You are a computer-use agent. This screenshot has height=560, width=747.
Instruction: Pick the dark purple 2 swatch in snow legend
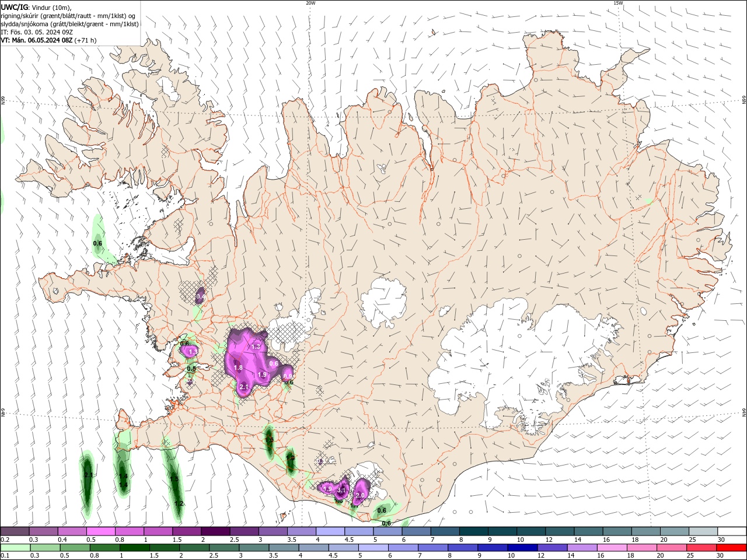click(x=215, y=531)
